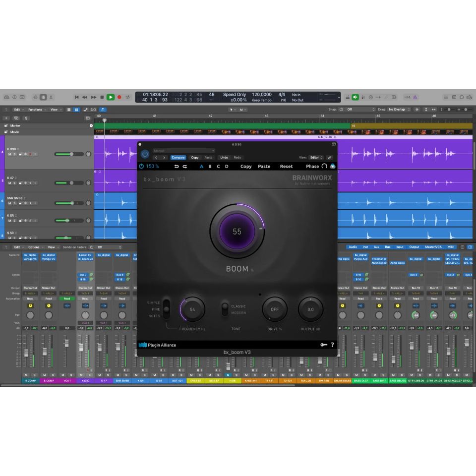Viewport: 476px width, 476px height.
Task: Click the Frequency Hz knob showing 54
Action: click(192, 309)
